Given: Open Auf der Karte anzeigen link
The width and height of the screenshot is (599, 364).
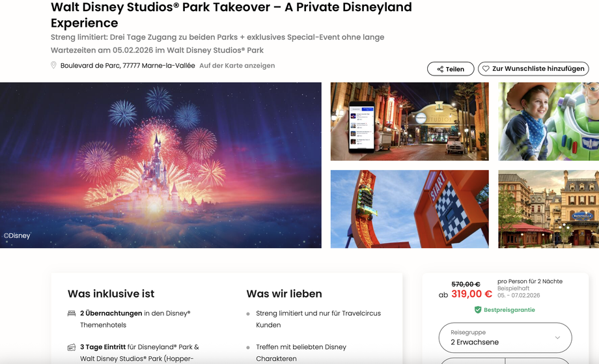Looking at the screenshot, I should point(237,65).
